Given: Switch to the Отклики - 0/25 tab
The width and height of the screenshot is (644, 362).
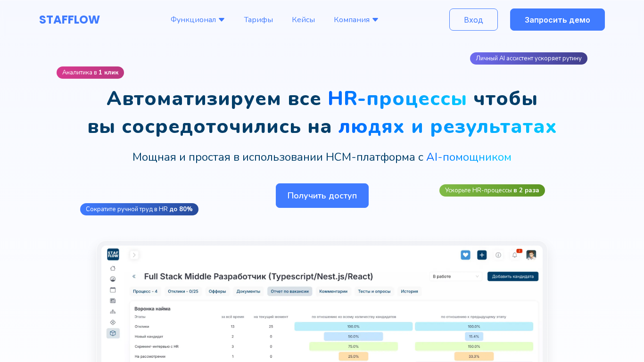Looking at the screenshot, I should click(x=183, y=291).
